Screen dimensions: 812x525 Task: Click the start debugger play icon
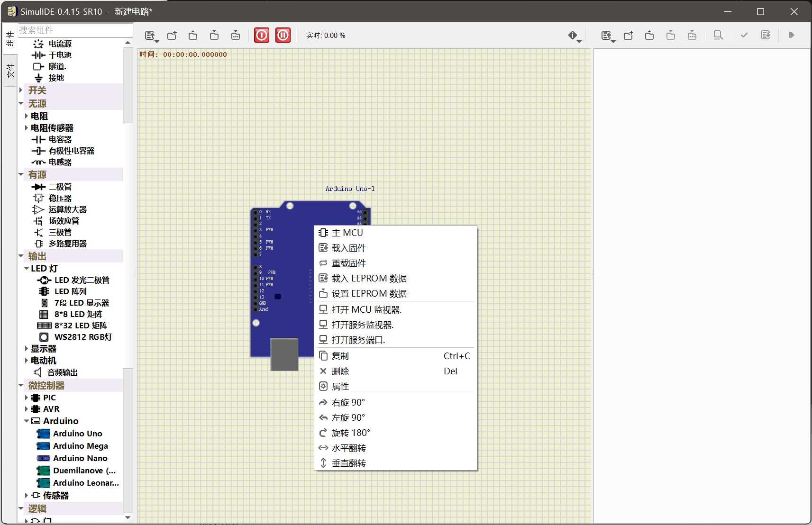(x=792, y=36)
